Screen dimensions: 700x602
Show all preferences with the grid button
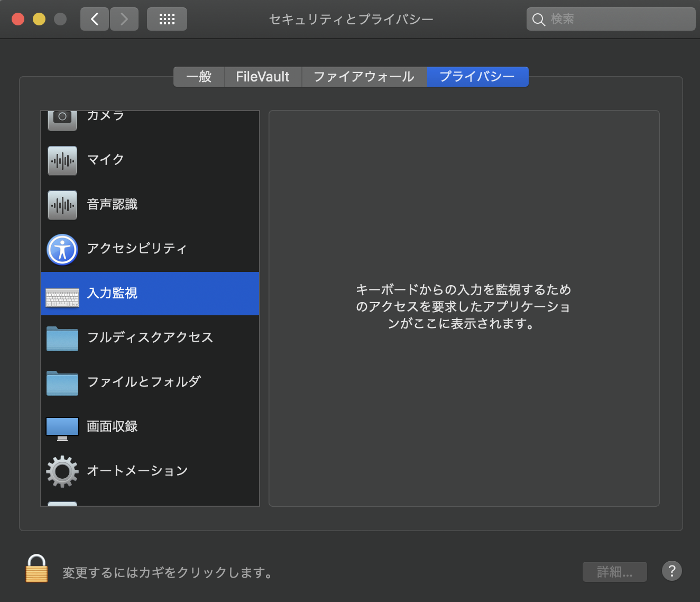tap(167, 20)
